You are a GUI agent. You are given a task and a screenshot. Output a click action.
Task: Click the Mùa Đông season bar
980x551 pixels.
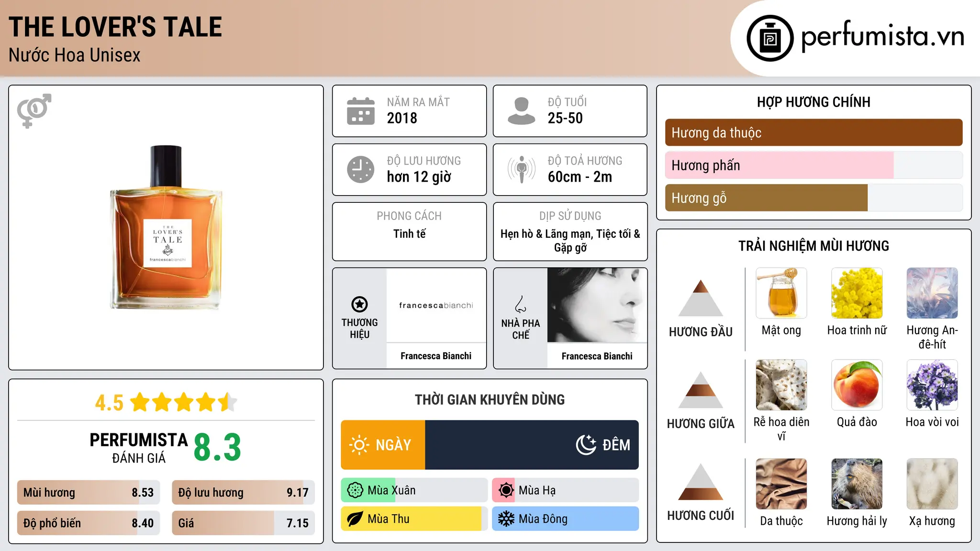tap(565, 519)
